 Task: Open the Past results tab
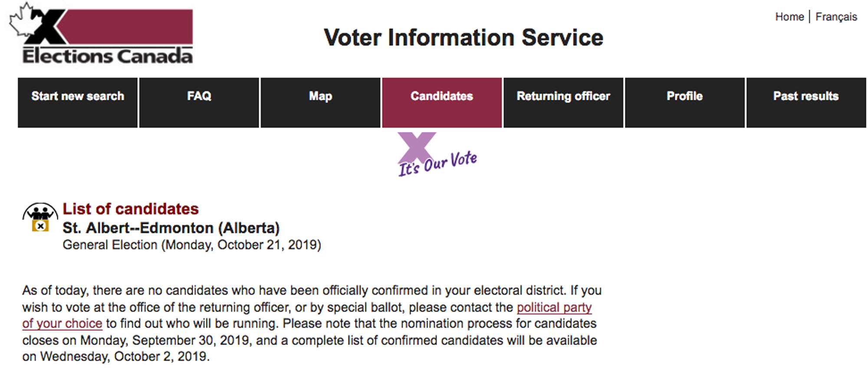[x=806, y=103]
